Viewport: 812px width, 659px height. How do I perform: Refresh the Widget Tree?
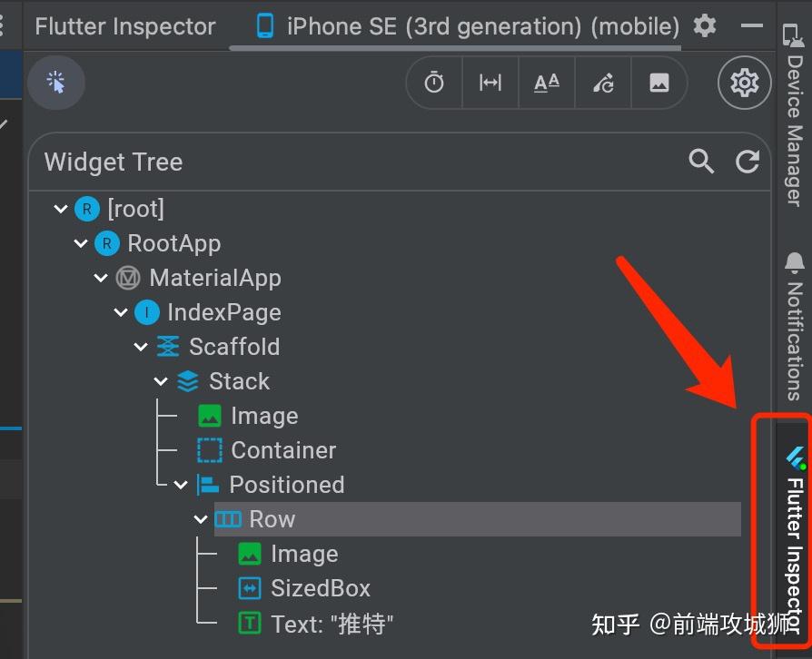tap(748, 161)
